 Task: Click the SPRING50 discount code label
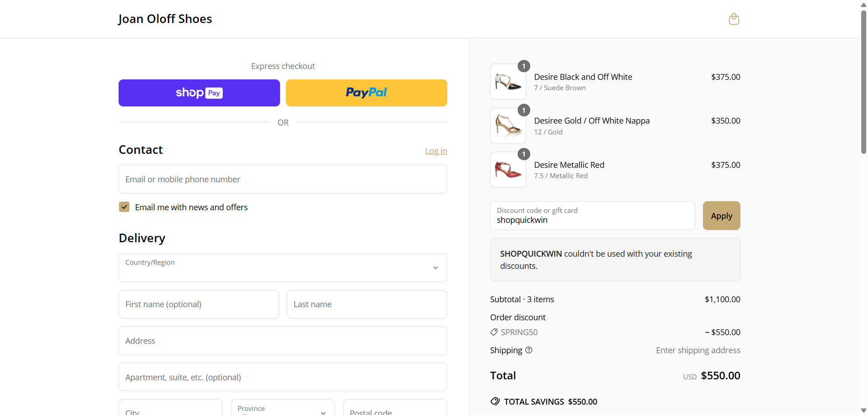pos(519,332)
